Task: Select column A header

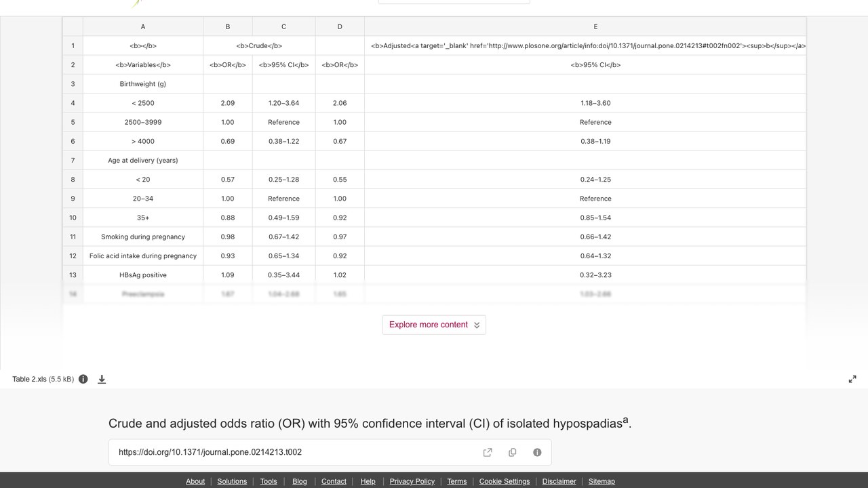Action: tap(143, 26)
